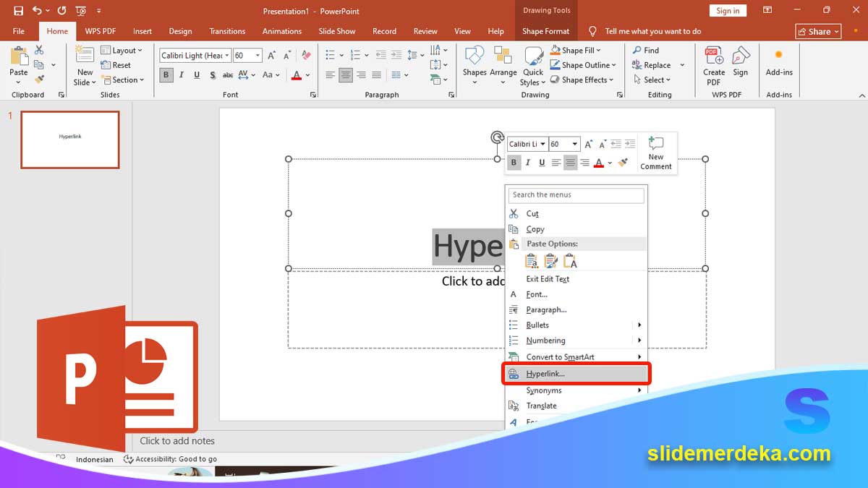Screen dimensions: 868x488
Task: Apply red font color in ribbon
Action: [x=297, y=75]
